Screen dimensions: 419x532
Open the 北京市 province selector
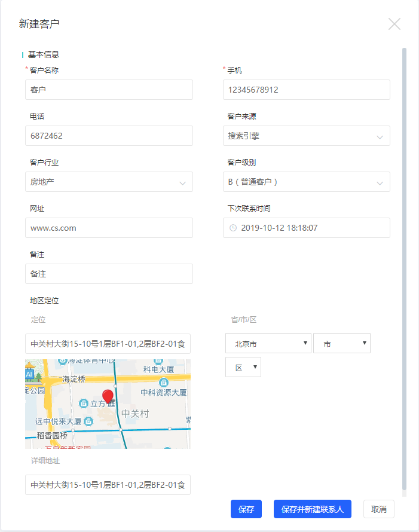(x=268, y=344)
